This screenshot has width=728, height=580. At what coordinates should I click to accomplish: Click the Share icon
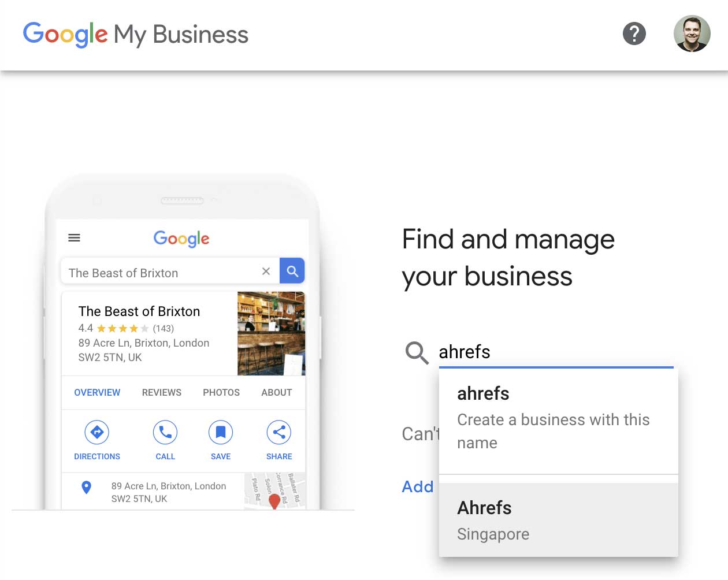click(279, 432)
